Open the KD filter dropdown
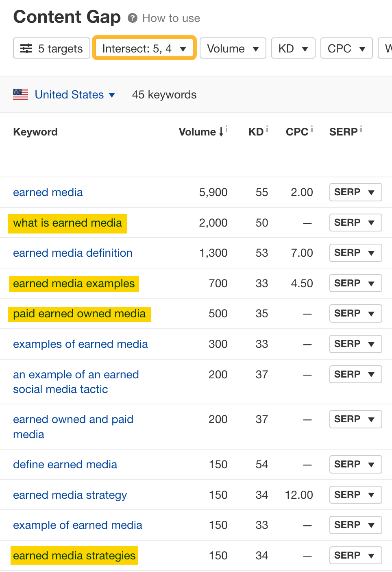This screenshot has width=392, height=572. pyautogui.click(x=293, y=48)
